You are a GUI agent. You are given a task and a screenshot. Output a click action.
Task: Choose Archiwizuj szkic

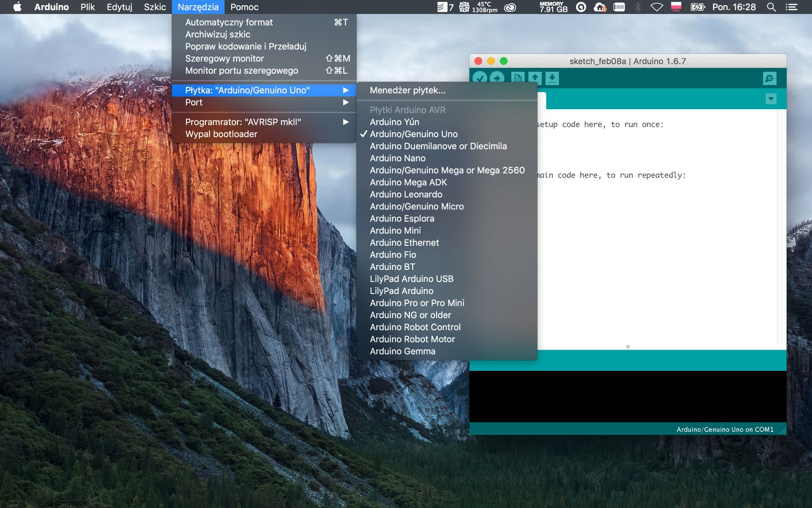(264, 34)
